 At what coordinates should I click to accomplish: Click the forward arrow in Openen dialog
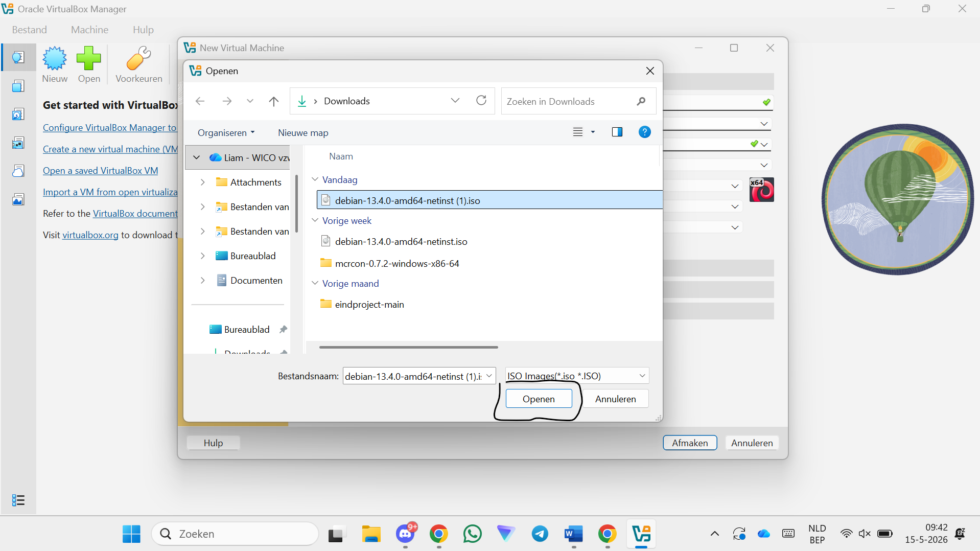(227, 101)
